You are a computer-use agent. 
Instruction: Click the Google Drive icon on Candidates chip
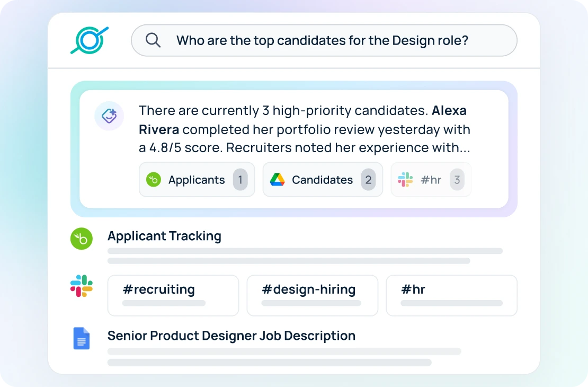pos(277,180)
